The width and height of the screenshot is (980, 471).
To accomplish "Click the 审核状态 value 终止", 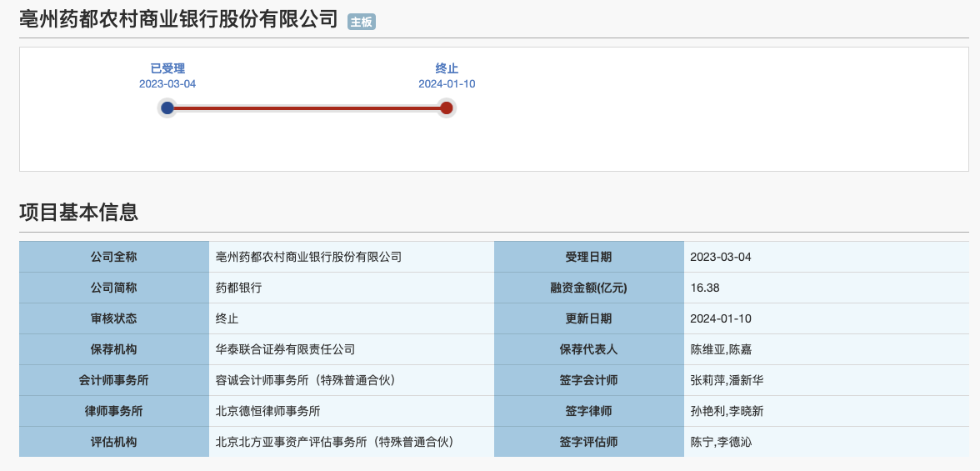I will click(227, 318).
